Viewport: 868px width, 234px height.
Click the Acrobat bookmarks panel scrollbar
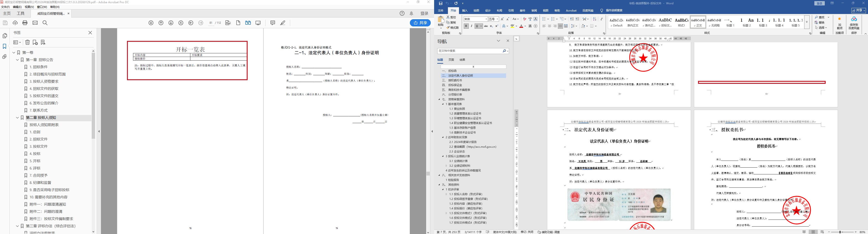(x=93, y=96)
